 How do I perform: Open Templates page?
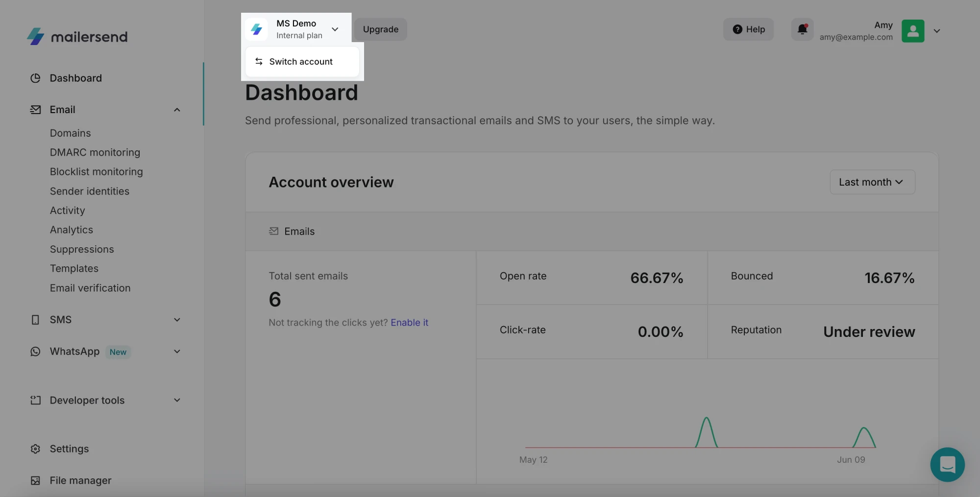(x=74, y=269)
